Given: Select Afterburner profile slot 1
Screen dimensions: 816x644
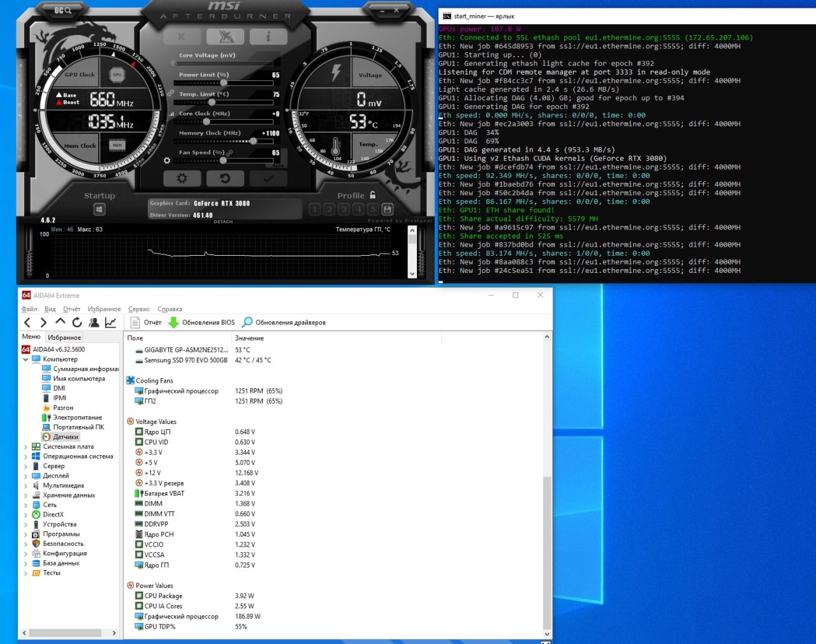Looking at the screenshot, I should pos(314,209).
